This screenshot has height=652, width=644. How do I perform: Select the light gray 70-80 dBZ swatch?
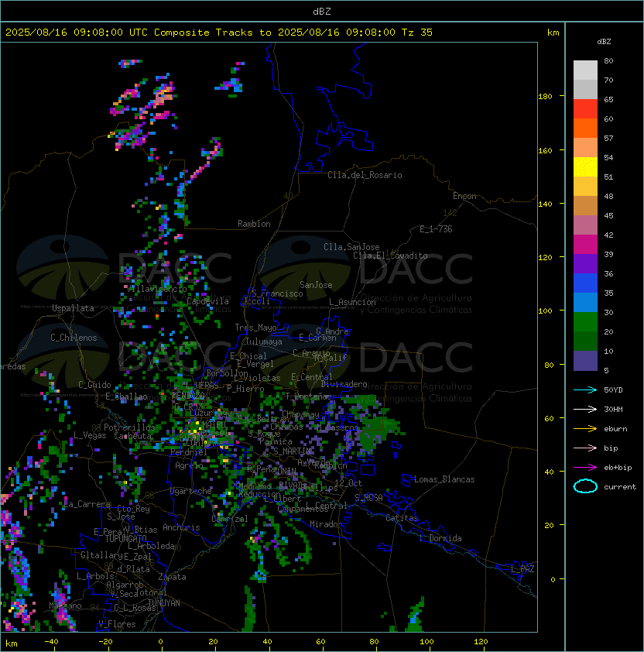[585, 70]
